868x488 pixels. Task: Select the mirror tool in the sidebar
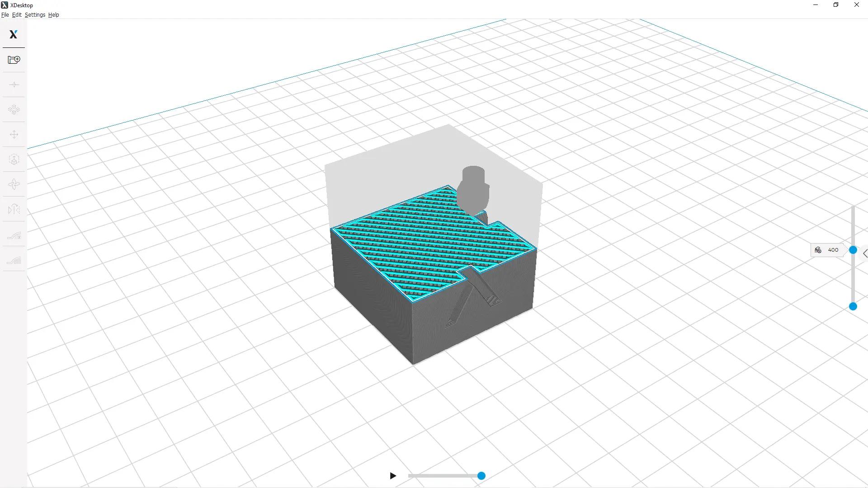pos(14,209)
